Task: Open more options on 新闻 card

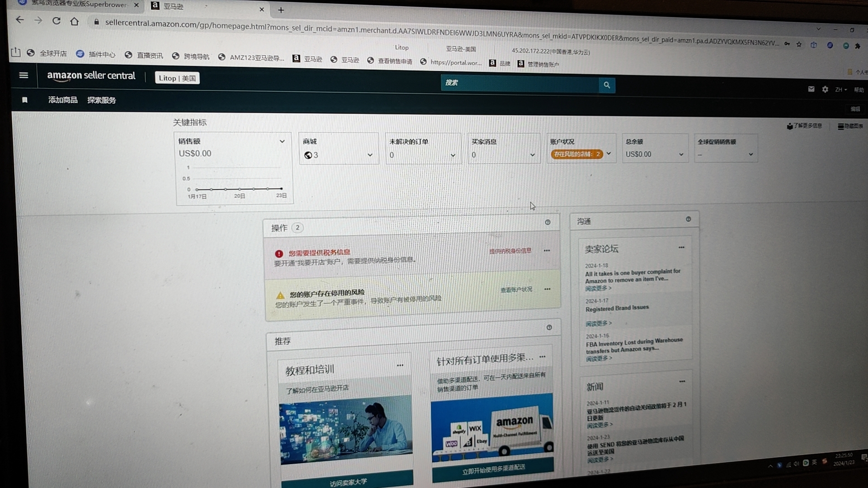Action: coord(682,381)
